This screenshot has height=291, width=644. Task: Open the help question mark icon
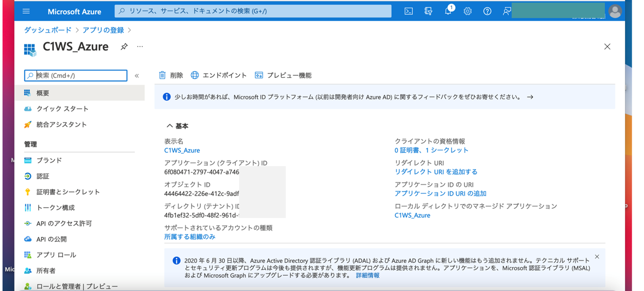tap(488, 11)
